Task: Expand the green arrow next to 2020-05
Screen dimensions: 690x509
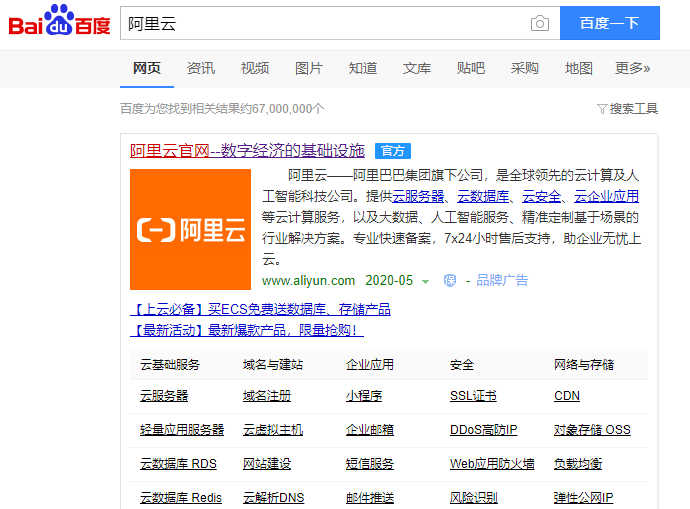Action: (x=426, y=282)
